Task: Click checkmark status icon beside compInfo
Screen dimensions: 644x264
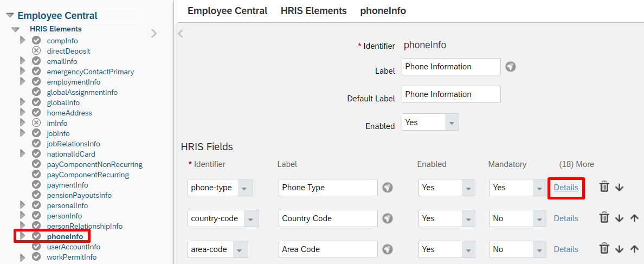Action: [36, 41]
